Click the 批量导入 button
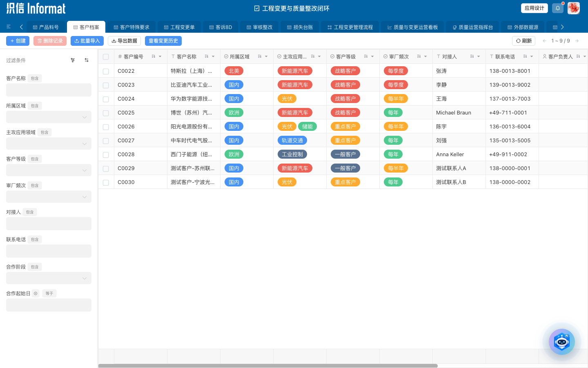 tap(87, 41)
